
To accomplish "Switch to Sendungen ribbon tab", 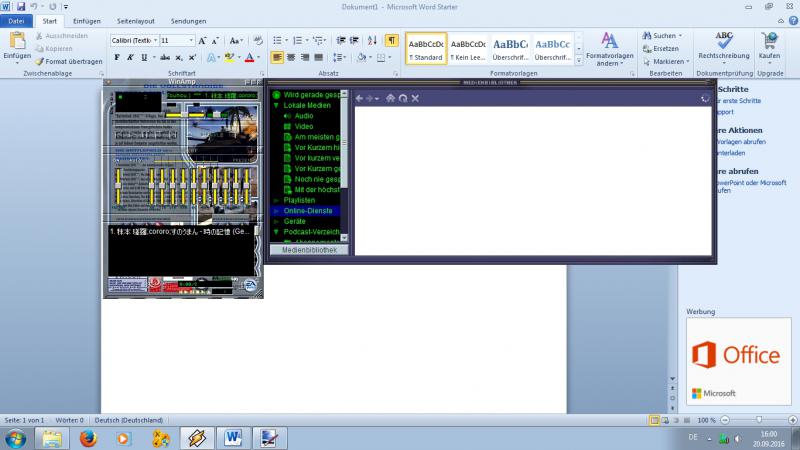I will pyautogui.click(x=188, y=21).
